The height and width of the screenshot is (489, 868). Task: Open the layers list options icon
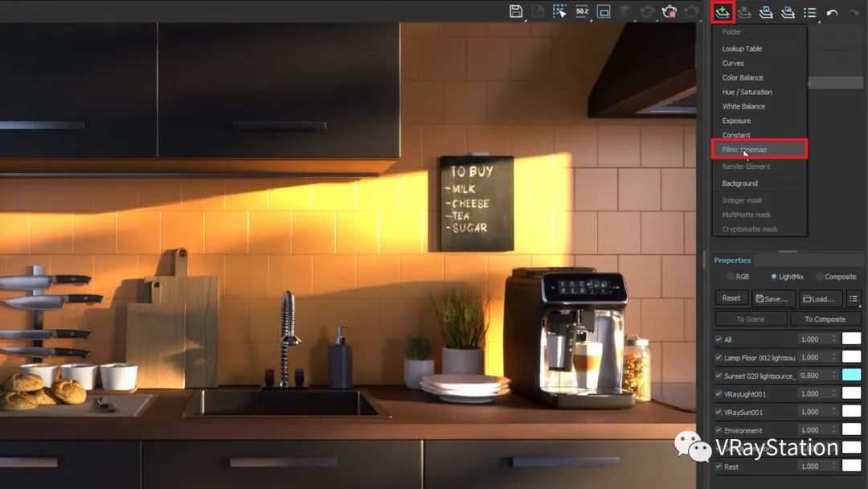810,12
